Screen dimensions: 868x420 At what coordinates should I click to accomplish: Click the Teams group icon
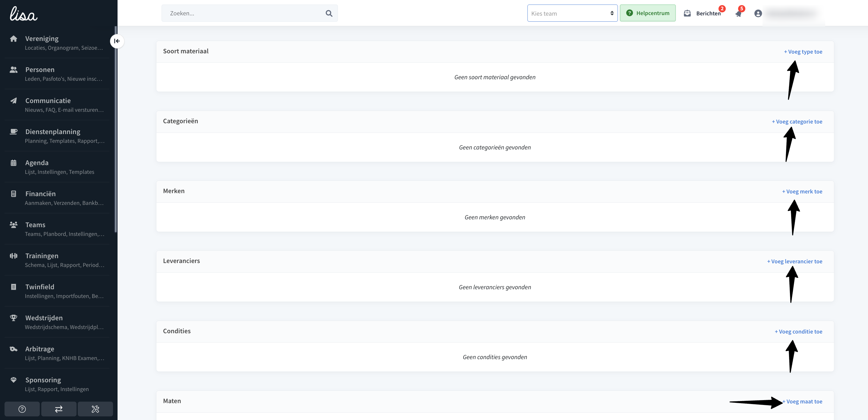click(x=14, y=225)
